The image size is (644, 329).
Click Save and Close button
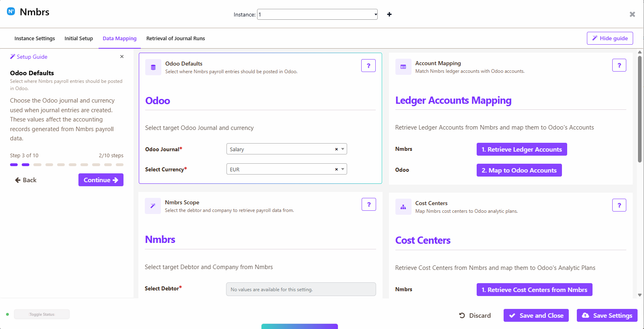pos(536,315)
